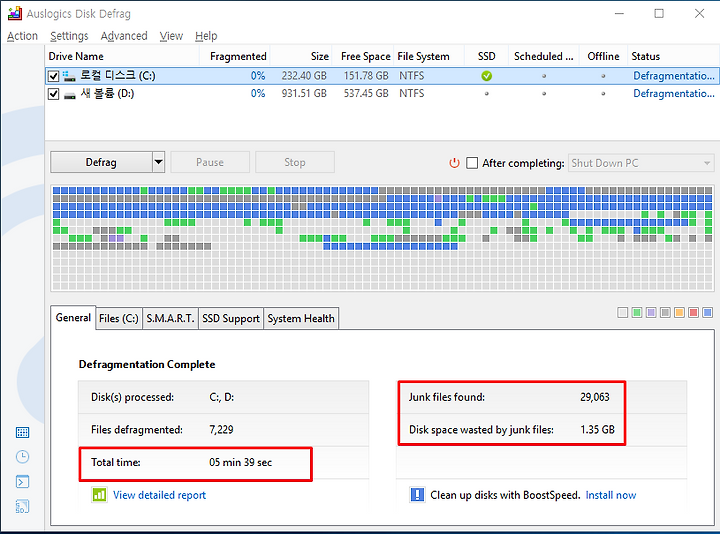Switch to the System Health tab
Screen dimensions: 720x534
(301, 318)
